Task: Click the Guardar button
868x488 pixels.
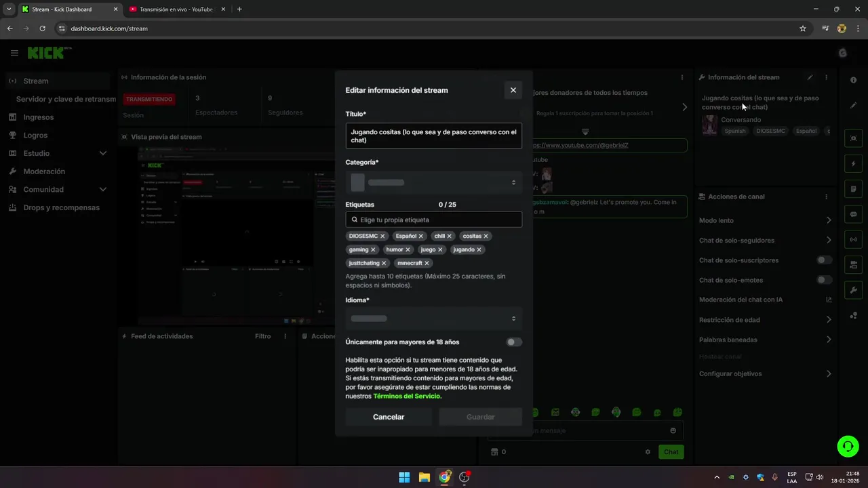Action: (481, 417)
